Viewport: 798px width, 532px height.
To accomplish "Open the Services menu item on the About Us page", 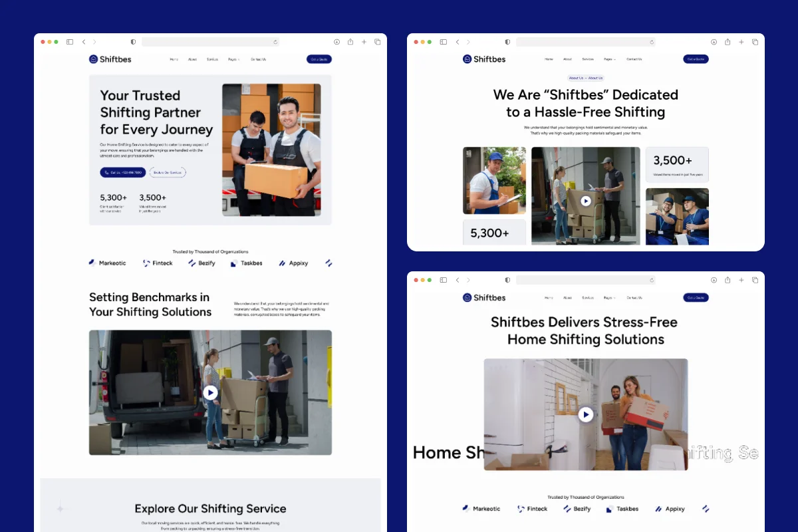I will [x=588, y=59].
